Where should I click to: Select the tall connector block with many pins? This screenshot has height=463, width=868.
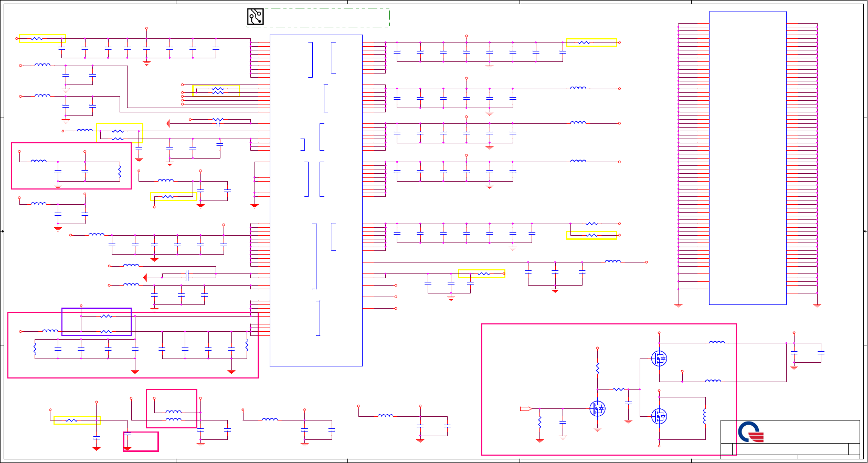748,158
